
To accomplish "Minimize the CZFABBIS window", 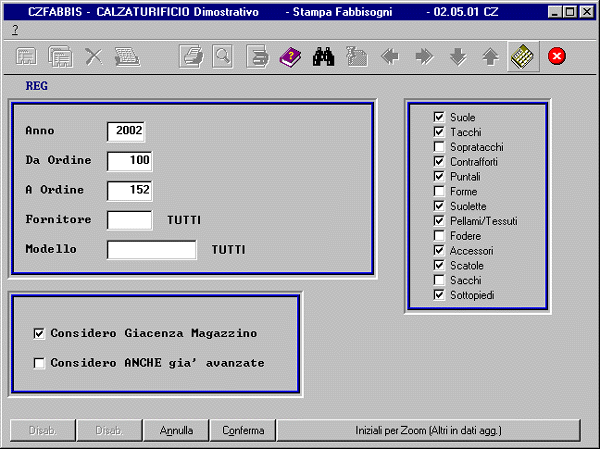I will point(554,12).
